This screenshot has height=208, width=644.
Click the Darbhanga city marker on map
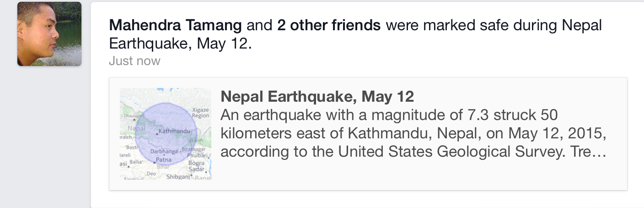(164, 149)
